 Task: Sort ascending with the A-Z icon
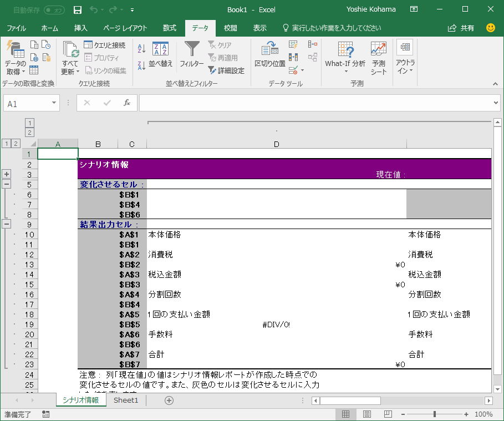pos(141,49)
